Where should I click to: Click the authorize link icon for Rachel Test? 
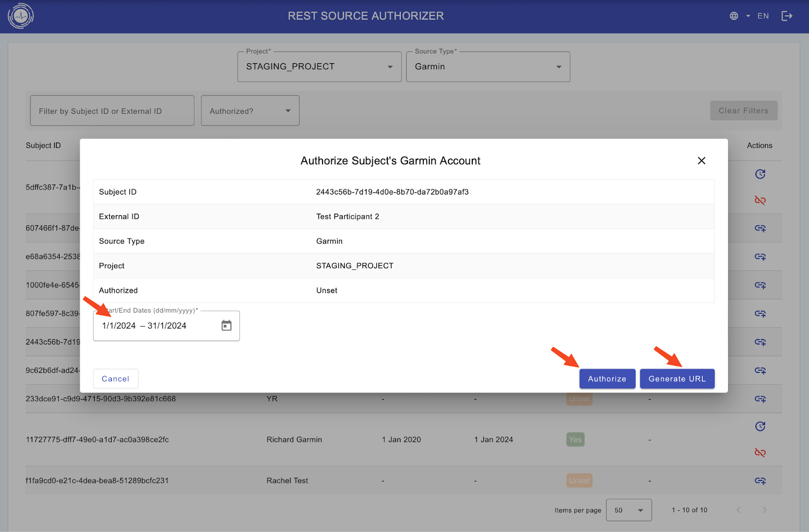(760, 480)
